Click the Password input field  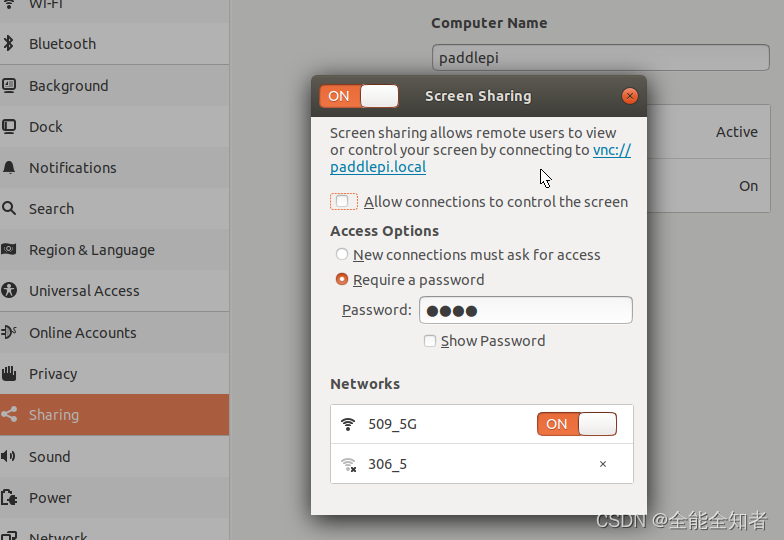526,310
